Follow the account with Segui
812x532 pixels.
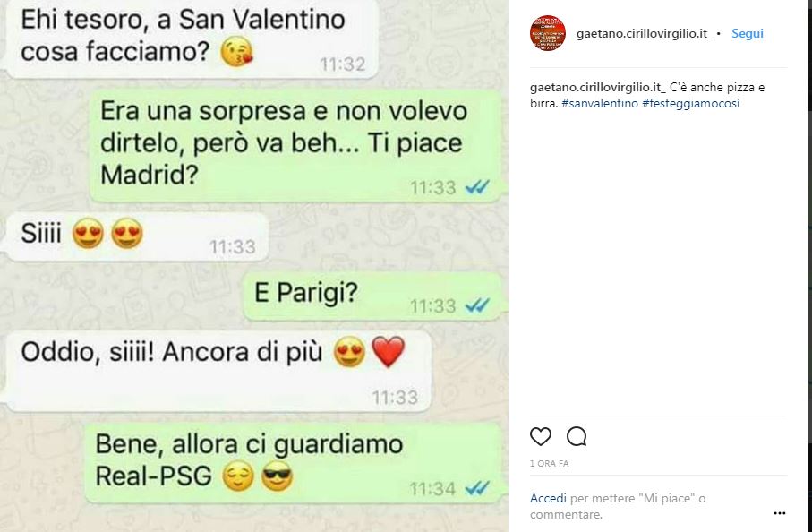pyautogui.click(x=748, y=33)
